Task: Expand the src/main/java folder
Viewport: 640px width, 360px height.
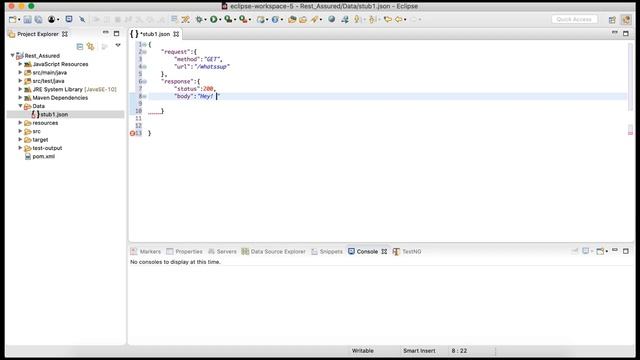Action: (x=20, y=72)
